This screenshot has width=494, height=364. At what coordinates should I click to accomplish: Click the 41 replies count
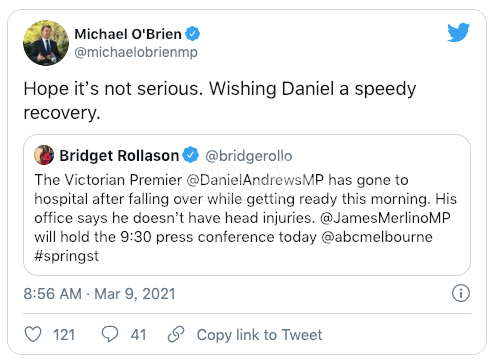(138, 335)
